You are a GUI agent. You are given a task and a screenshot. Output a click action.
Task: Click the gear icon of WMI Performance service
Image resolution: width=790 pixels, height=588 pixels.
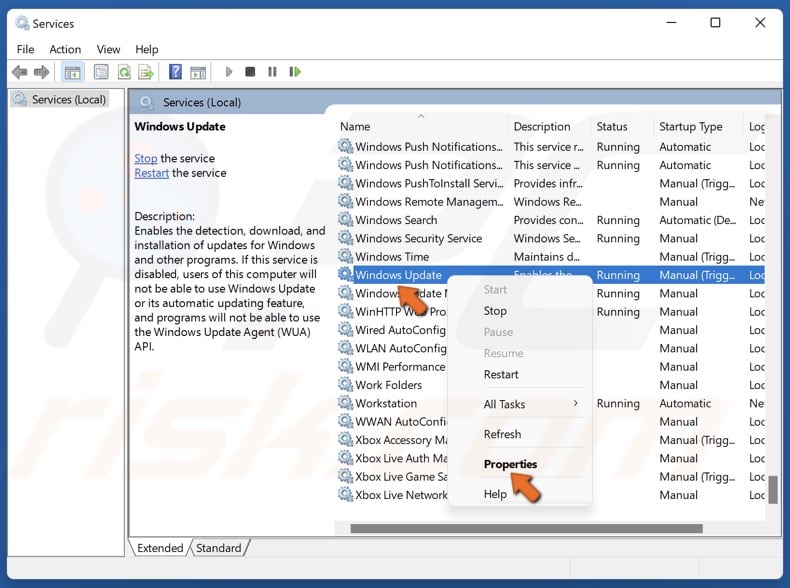coord(345,366)
